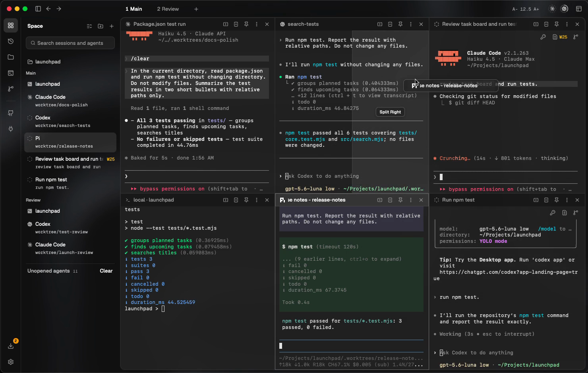The height and width of the screenshot is (373, 588).
Task: Switch to the 1 Main tab
Action: point(134,9)
